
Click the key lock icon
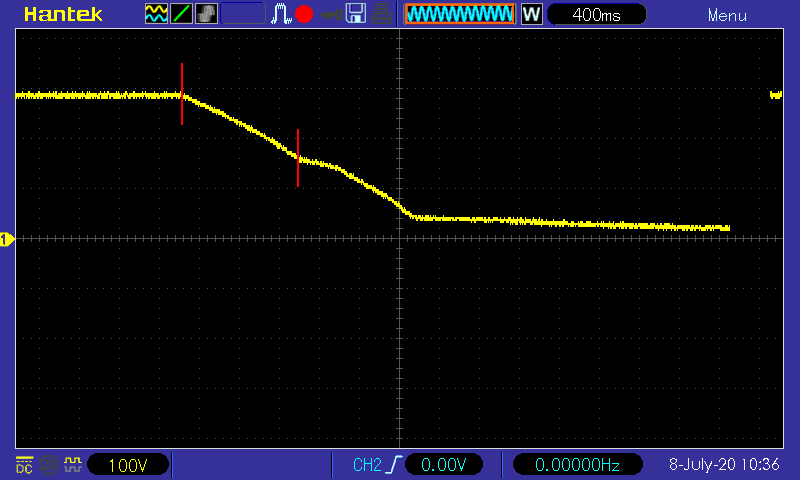point(331,15)
